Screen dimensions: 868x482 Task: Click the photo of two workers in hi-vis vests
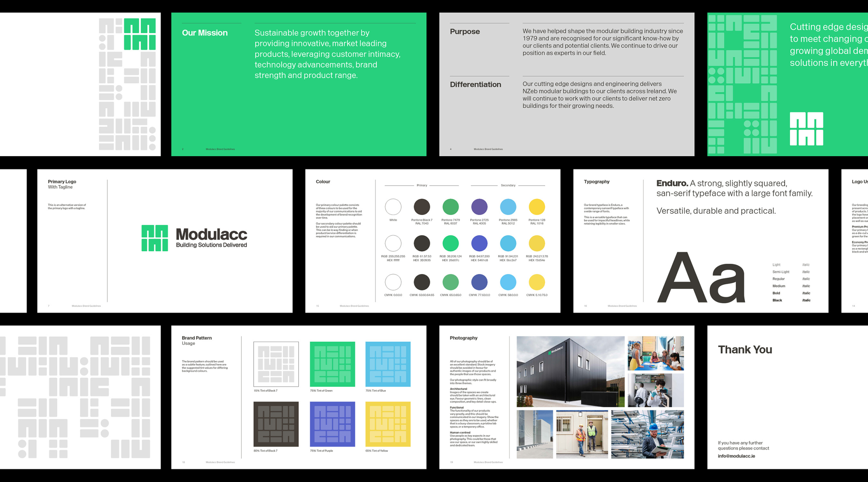582,434
